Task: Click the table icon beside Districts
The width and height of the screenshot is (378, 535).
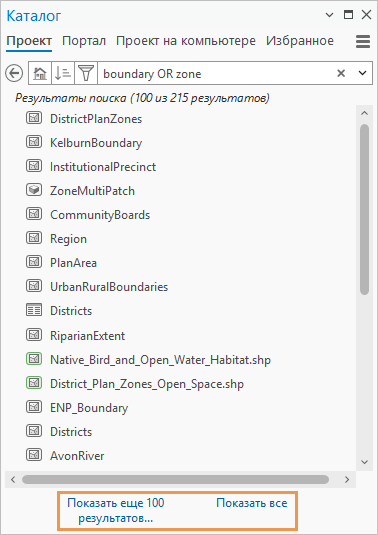Action: [34, 310]
